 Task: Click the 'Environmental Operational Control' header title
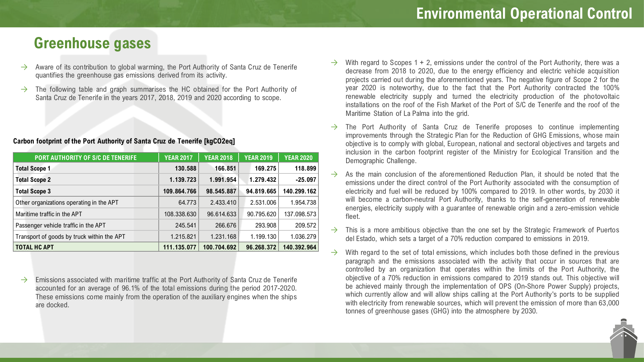(x=524, y=14)
